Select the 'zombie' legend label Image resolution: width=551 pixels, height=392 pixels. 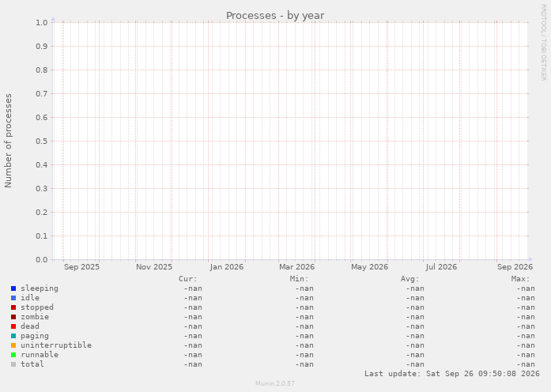(x=35, y=317)
